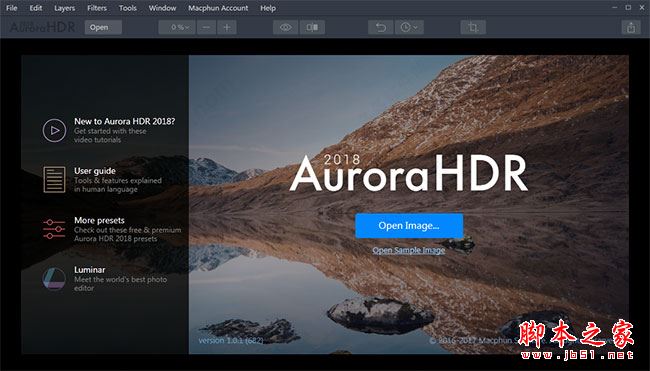
Task: Click the Open Sample Image link
Action: coord(409,250)
